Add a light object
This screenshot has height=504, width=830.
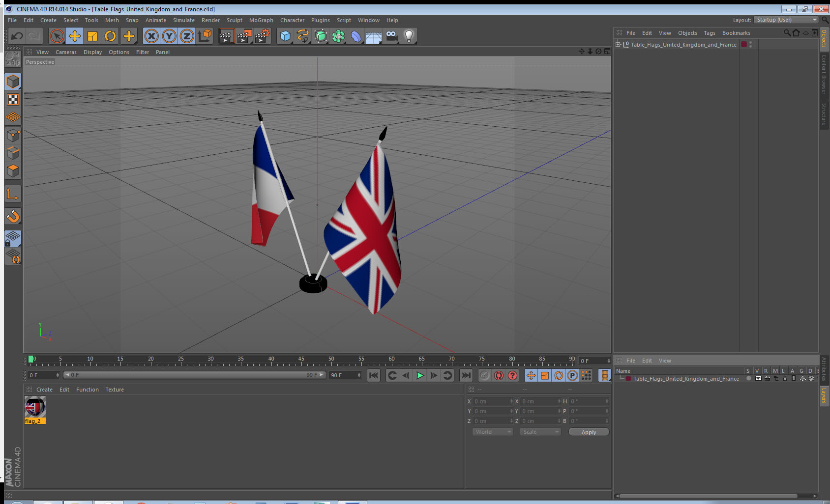click(409, 36)
